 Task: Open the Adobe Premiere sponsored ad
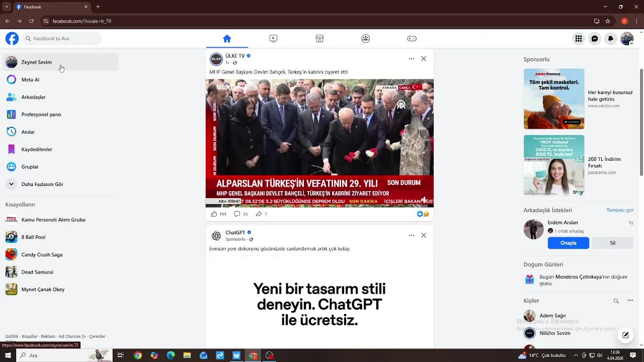pyautogui.click(x=579, y=99)
